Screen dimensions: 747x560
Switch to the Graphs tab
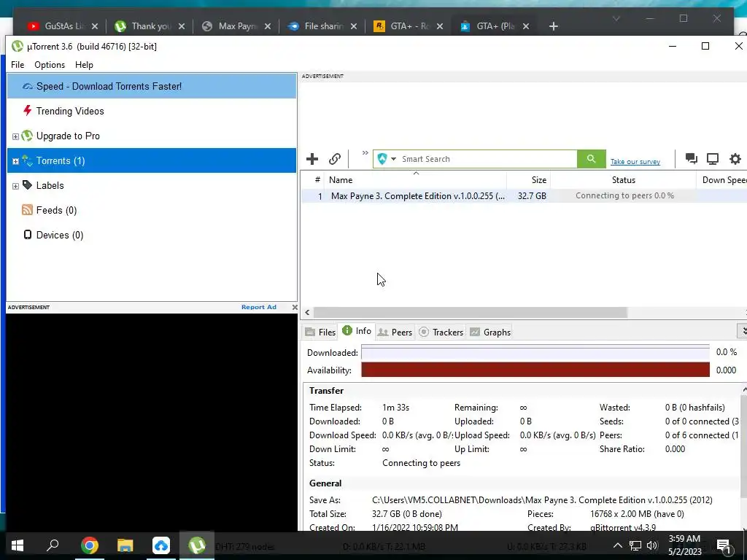click(x=490, y=332)
